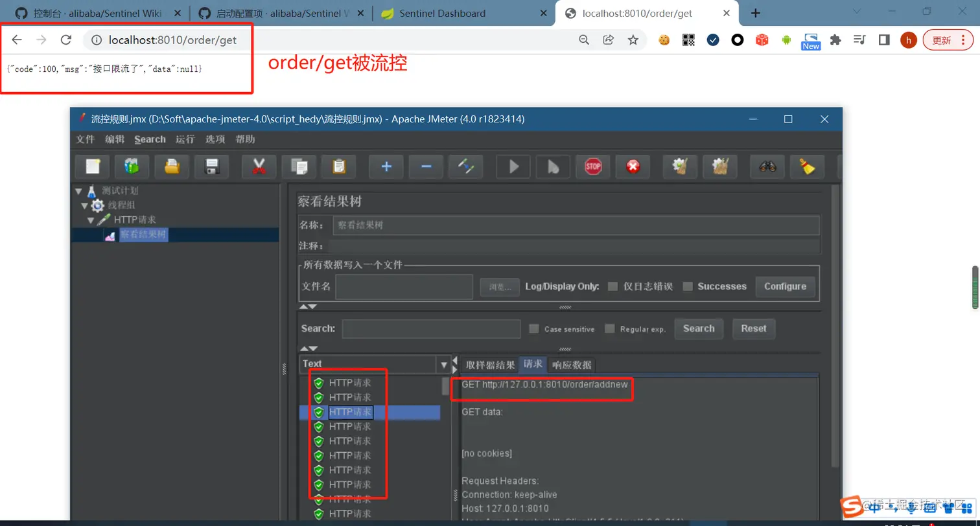Image resolution: width=980 pixels, height=526 pixels.
Task: Enable the Case sensitive checkbox
Action: click(534, 328)
